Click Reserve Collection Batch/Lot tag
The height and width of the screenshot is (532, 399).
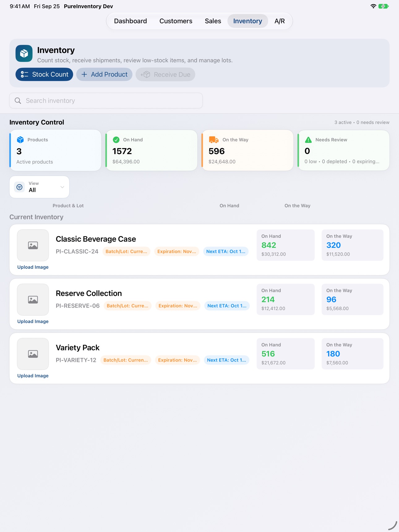[127, 306]
